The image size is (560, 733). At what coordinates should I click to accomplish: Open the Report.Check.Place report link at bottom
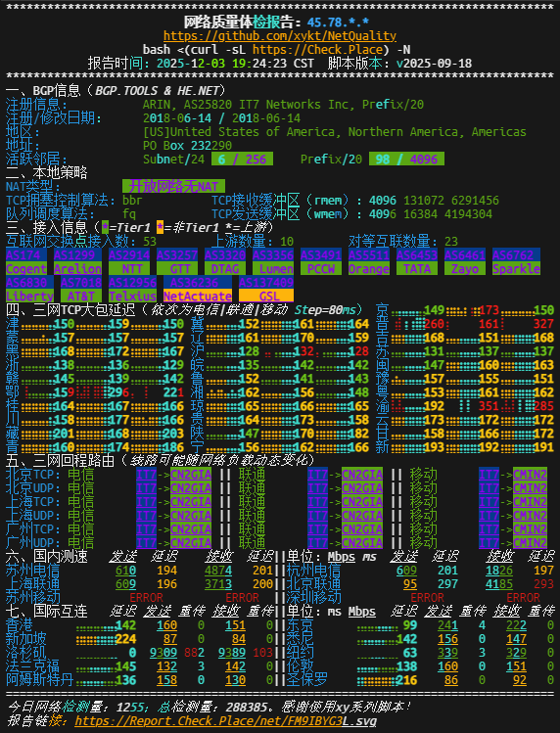225,721
